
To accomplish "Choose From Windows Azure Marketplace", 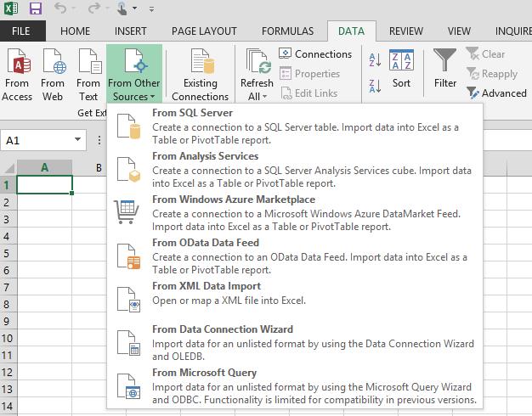I will coord(295,213).
